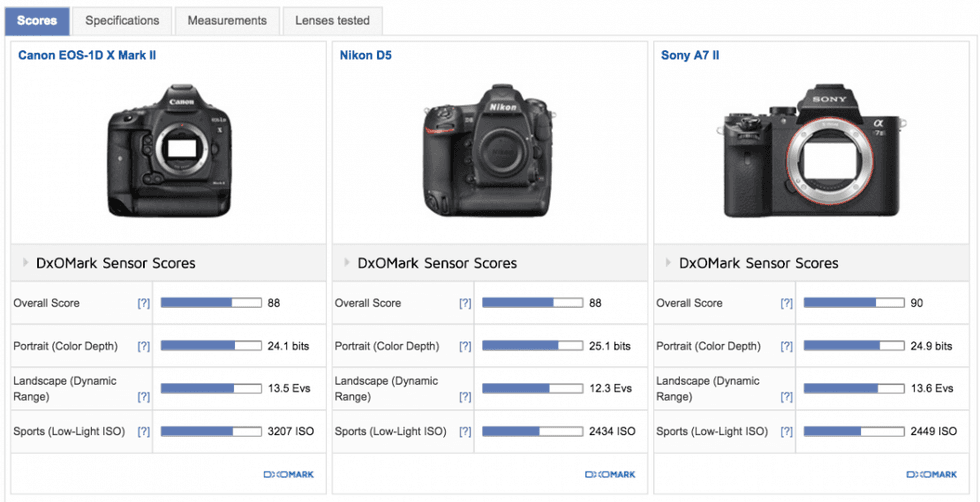Open help for Canon Portrait Color Depth

(144, 346)
